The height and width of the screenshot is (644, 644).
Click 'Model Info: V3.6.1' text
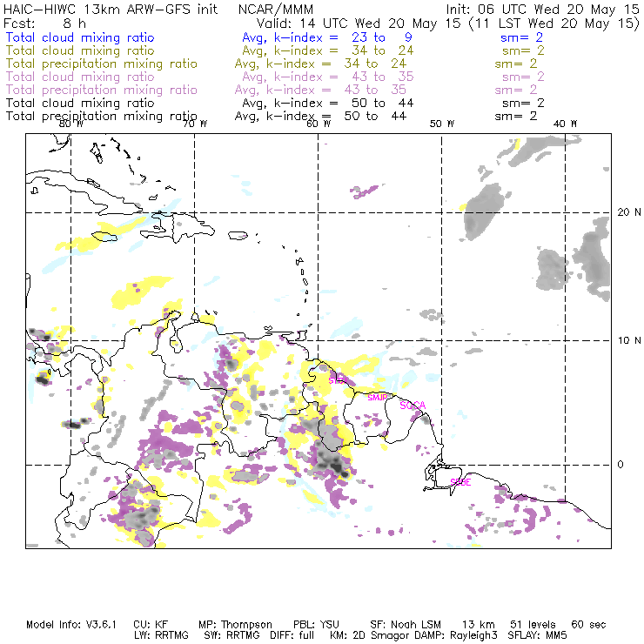click(x=71, y=625)
